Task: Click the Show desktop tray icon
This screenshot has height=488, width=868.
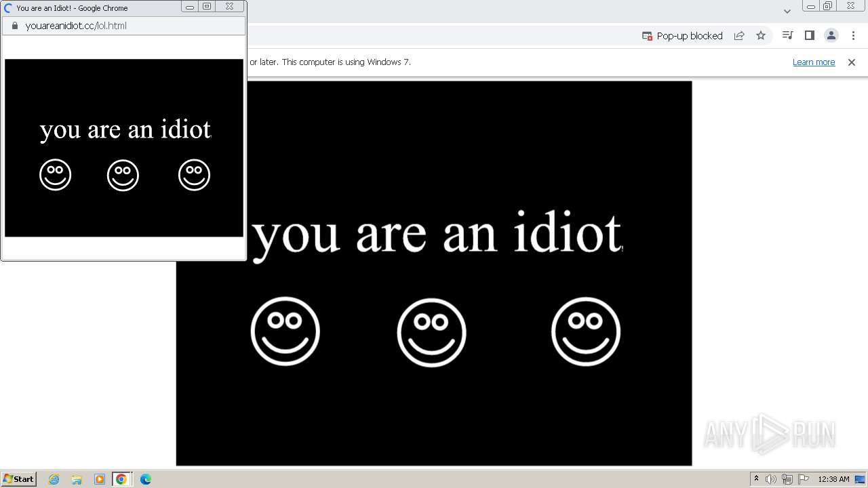Action: 860,479
